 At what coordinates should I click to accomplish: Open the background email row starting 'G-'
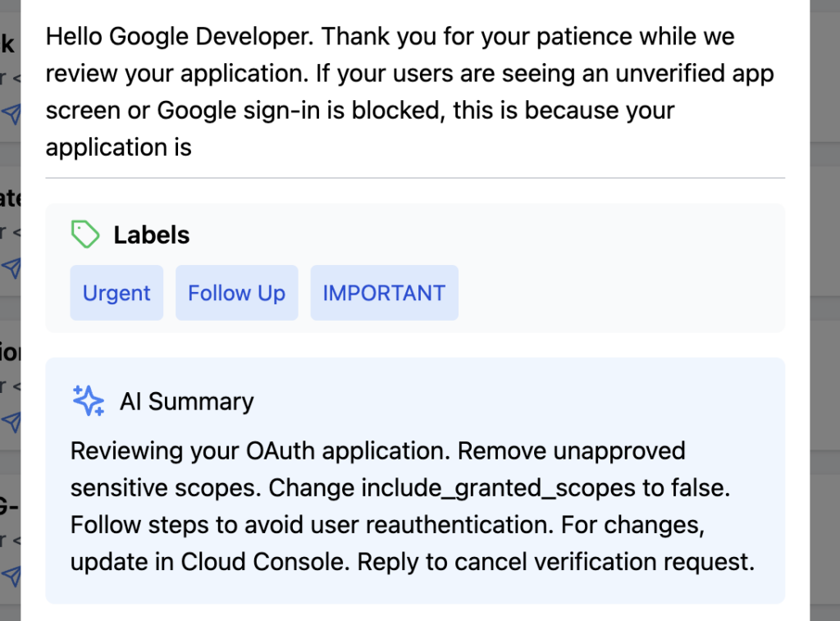[10, 538]
